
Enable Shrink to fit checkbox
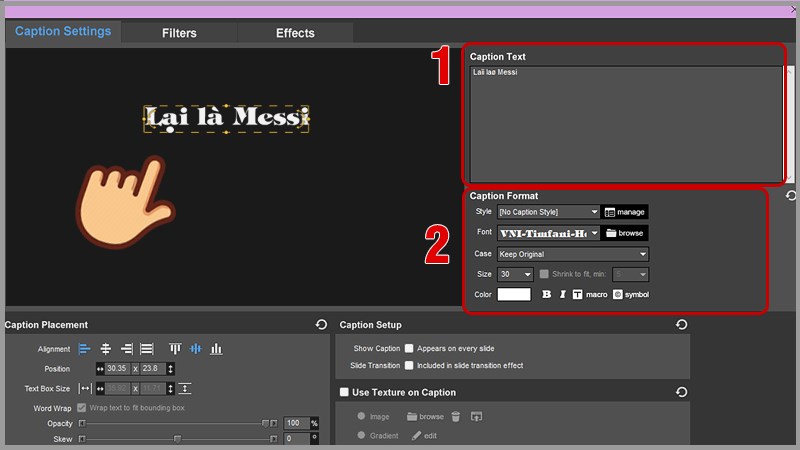544,274
